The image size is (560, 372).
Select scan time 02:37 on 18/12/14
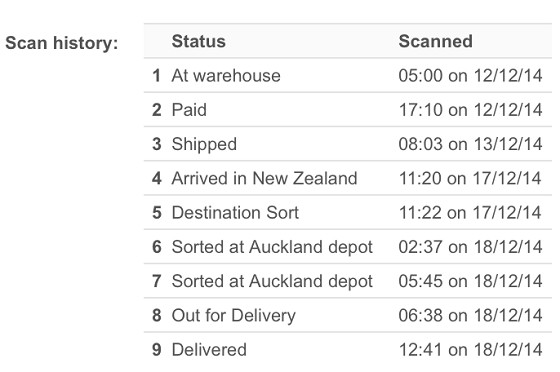click(470, 247)
